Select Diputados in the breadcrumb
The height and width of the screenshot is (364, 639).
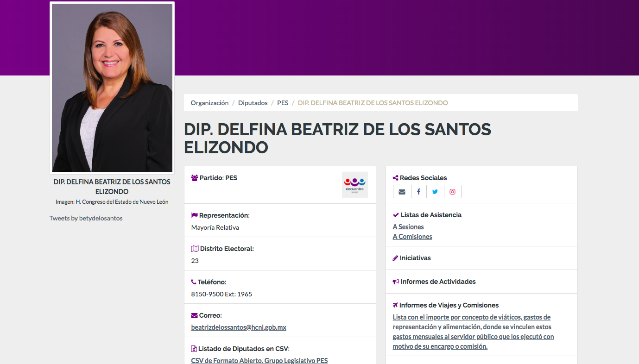[x=253, y=102]
